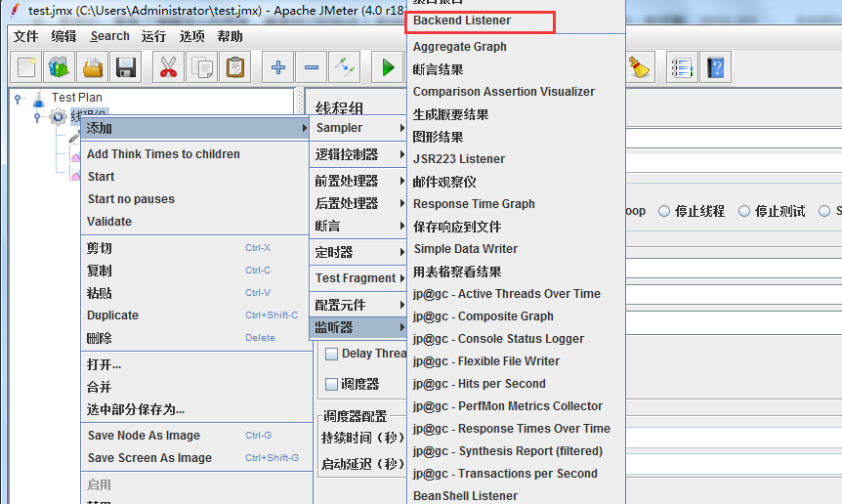
Task: Select Comparison Assertion Visualizer
Action: click(516, 92)
